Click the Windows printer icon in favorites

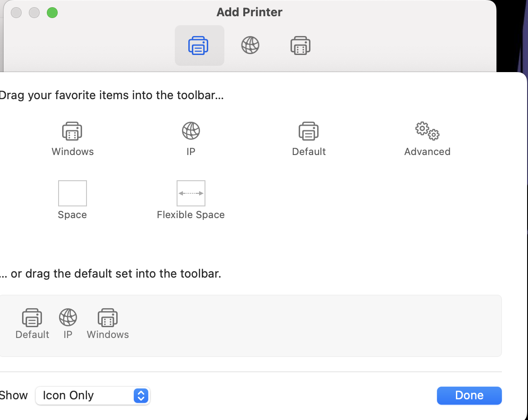point(72,131)
